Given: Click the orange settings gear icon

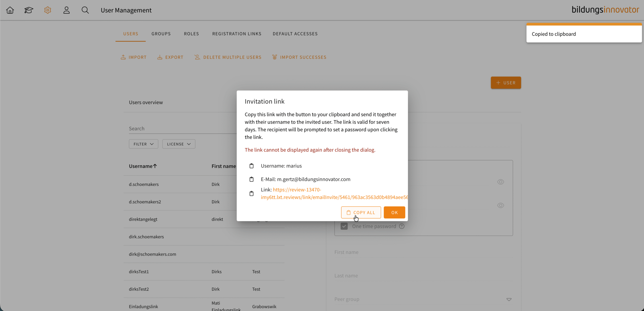Looking at the screenshot, I should (x=48, y=10).
